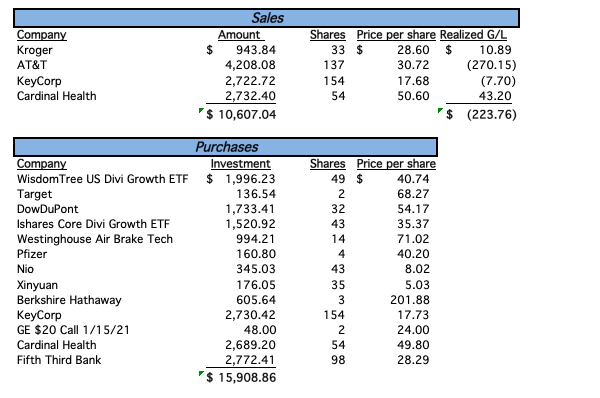This screenshot has width=600, height=398.
Task: Select Target investment value 136.54
Action: [x=256, y=194]
